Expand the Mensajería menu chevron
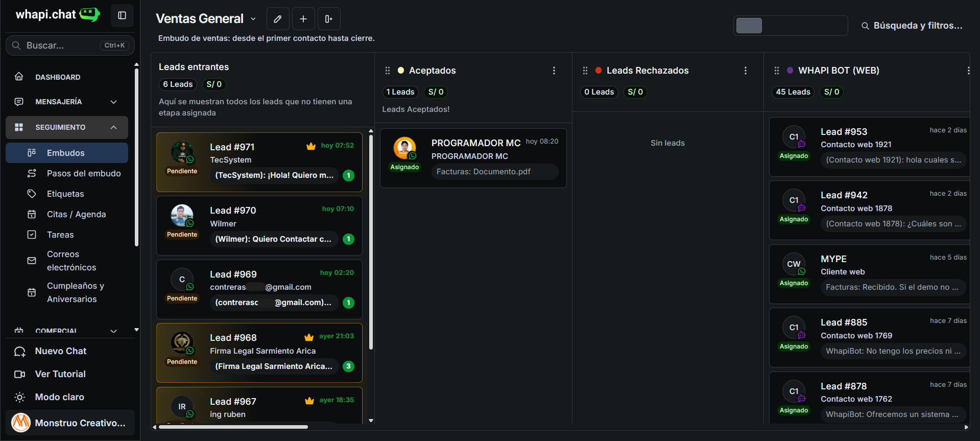This screenshot has width=980, height=441. pos(113,102)
